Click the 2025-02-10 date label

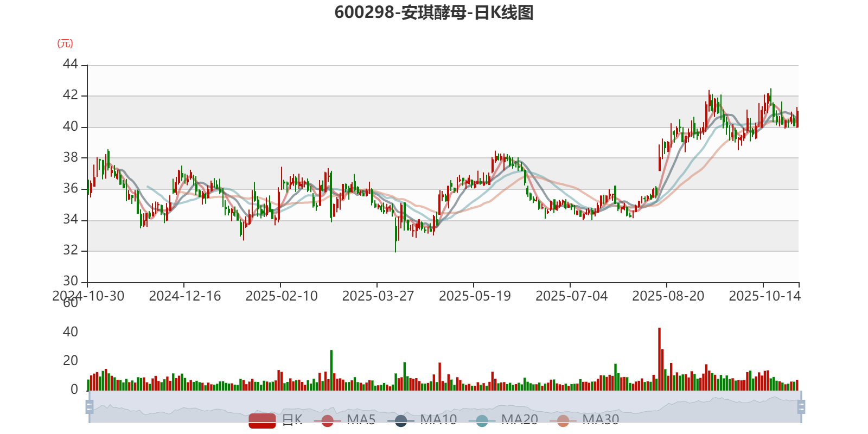(x=282, y=296)
